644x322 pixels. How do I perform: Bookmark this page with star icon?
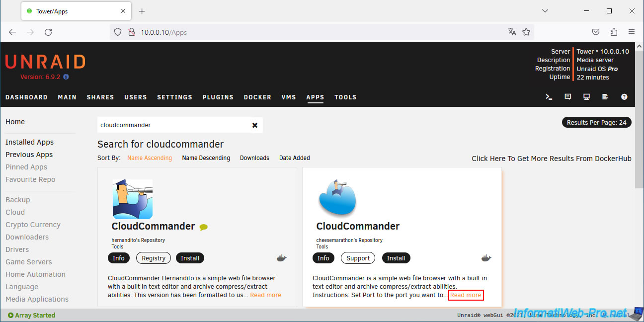pyautogui.click(x=526, y=32)
